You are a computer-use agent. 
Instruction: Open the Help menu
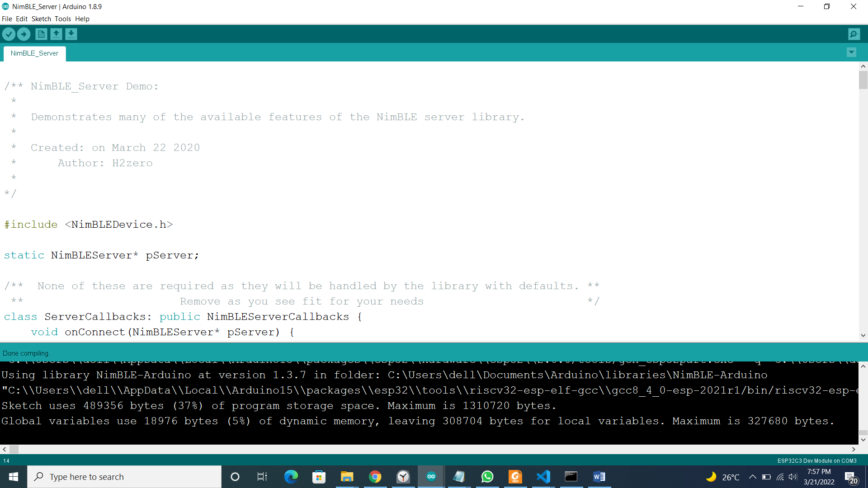pos(82,19)
